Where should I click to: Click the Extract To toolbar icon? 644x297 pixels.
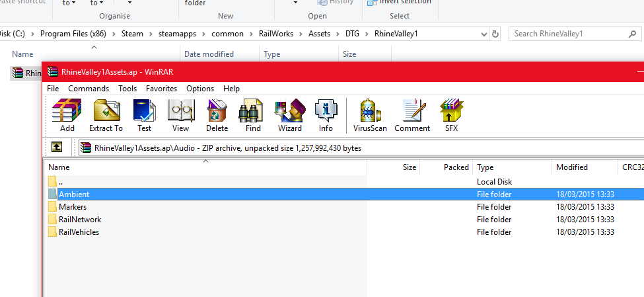(x=106, y=110)
